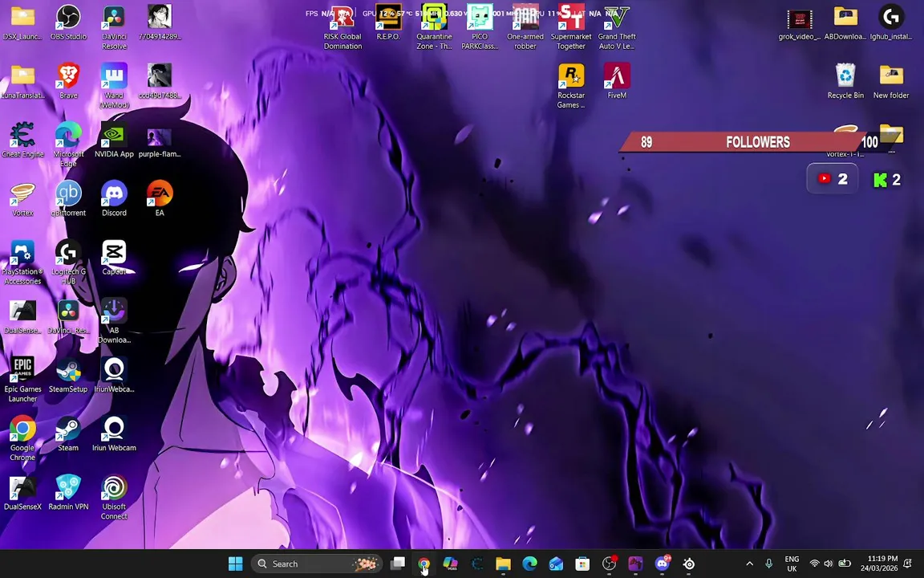Open Microsoft Edge from the taskbar
The image size is (924, 578).
(529, 564)
